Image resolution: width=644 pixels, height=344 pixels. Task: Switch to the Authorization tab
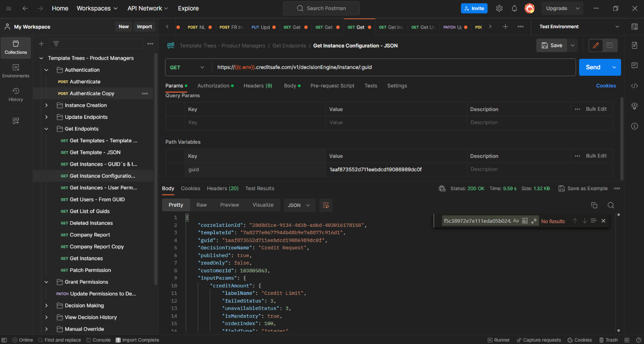click(x=213, y=86)
